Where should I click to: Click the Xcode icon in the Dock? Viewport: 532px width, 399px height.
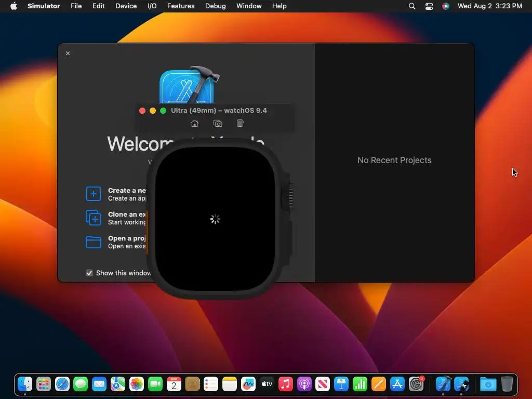point(443,384)
